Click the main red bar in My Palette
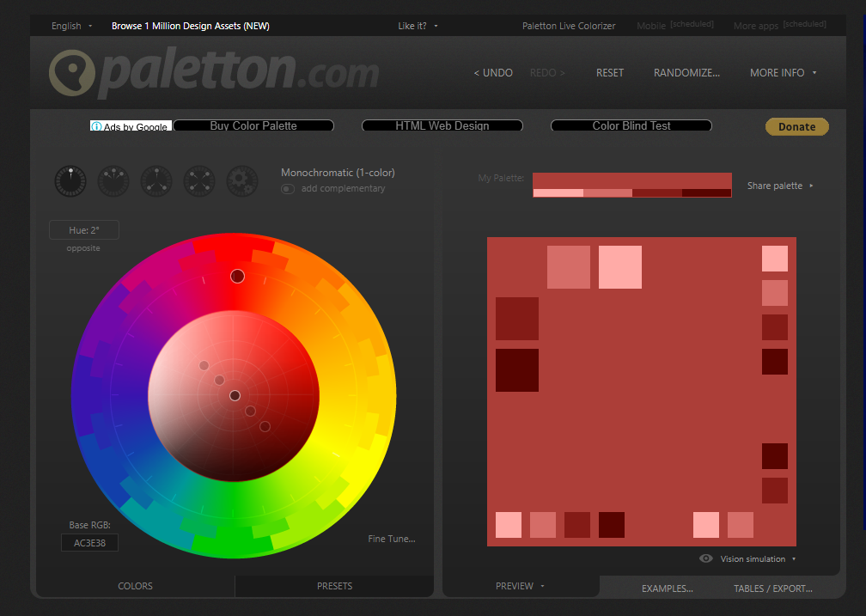The image size is (866, 616). [632, 180]
